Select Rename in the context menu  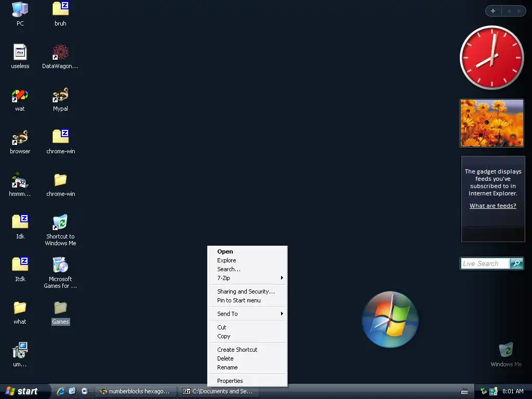point(247,367)
